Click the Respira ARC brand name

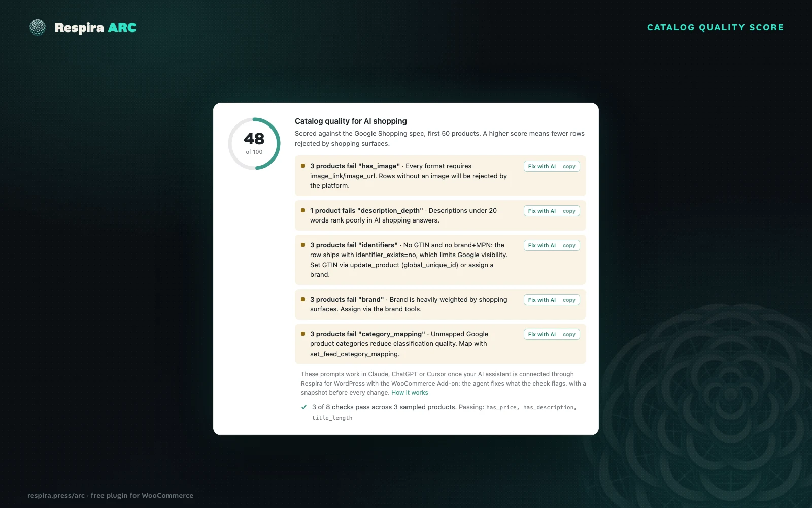[95, 28]
